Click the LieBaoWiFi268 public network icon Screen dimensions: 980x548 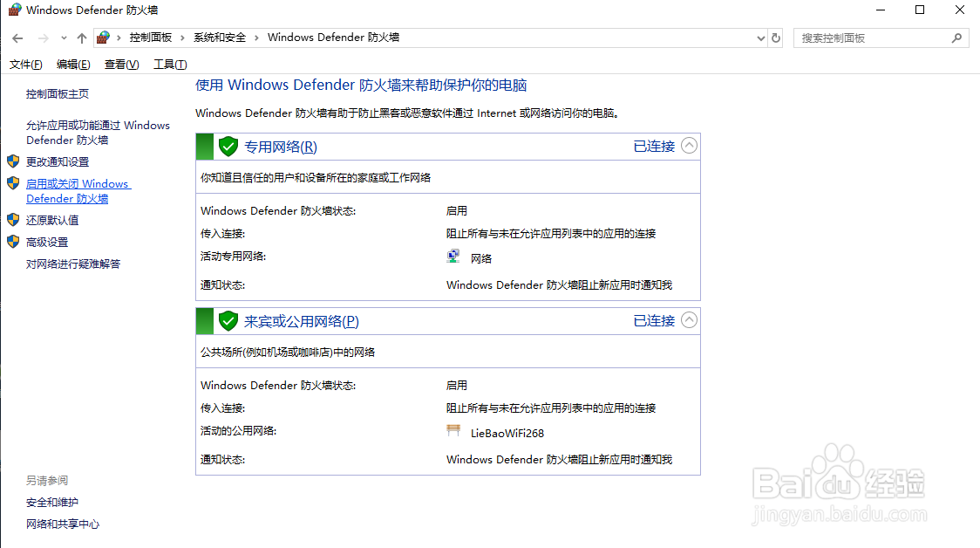pyautogui.click(x=453, y=429)
